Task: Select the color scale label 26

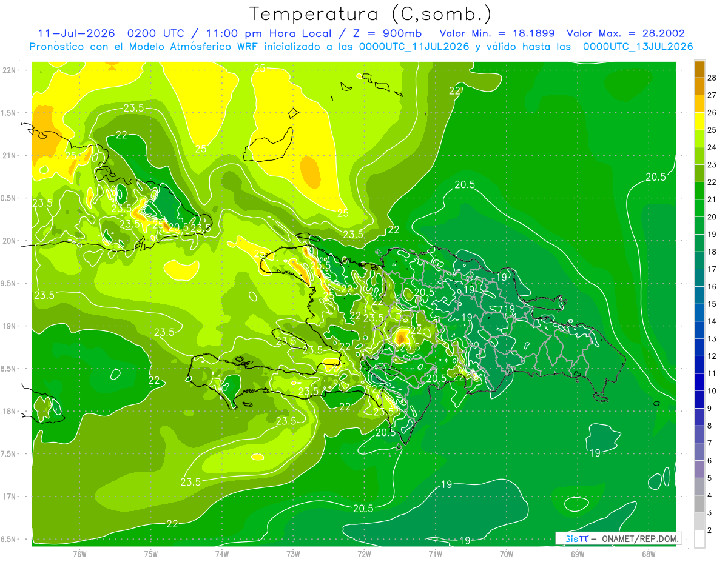Action: (712, 113)
